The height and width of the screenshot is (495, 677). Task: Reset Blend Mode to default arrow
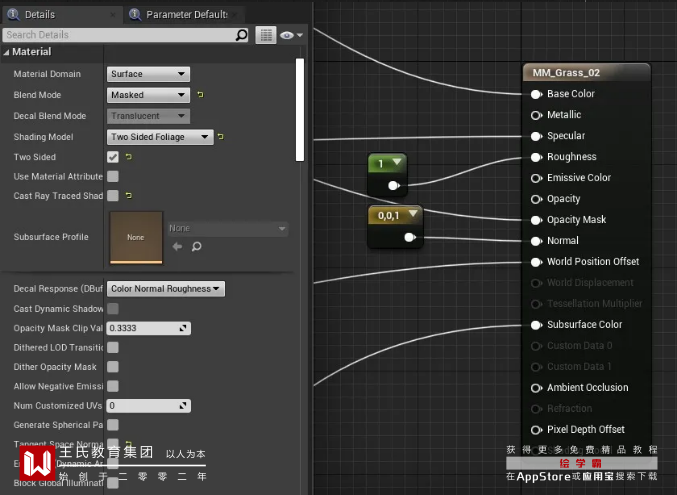(200, 94)
